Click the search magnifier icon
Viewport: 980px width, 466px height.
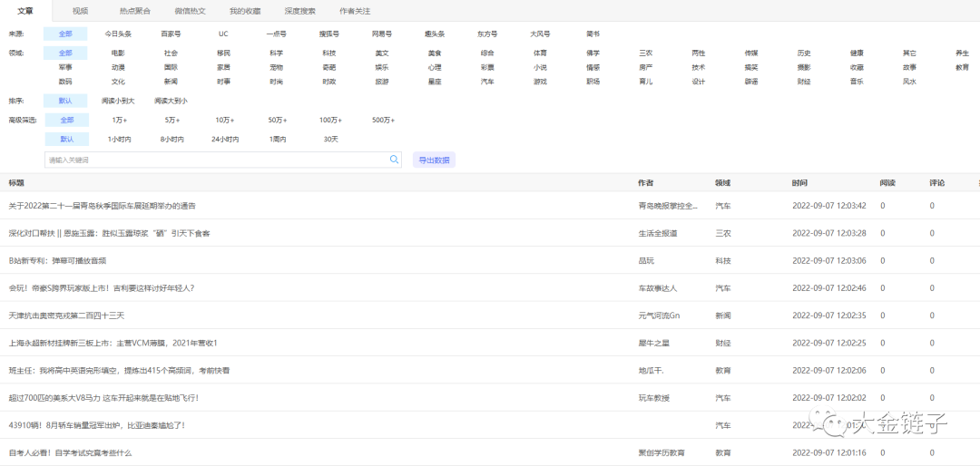[x=394, y=160]
